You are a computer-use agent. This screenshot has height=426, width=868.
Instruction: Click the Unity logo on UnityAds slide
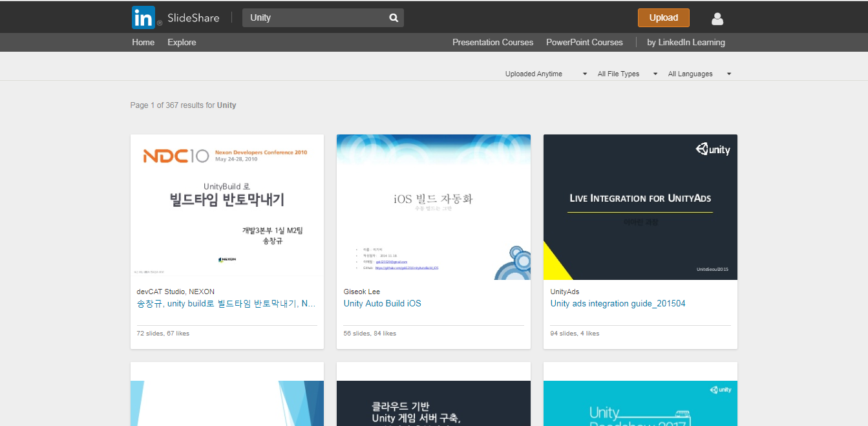coord(713,150)
